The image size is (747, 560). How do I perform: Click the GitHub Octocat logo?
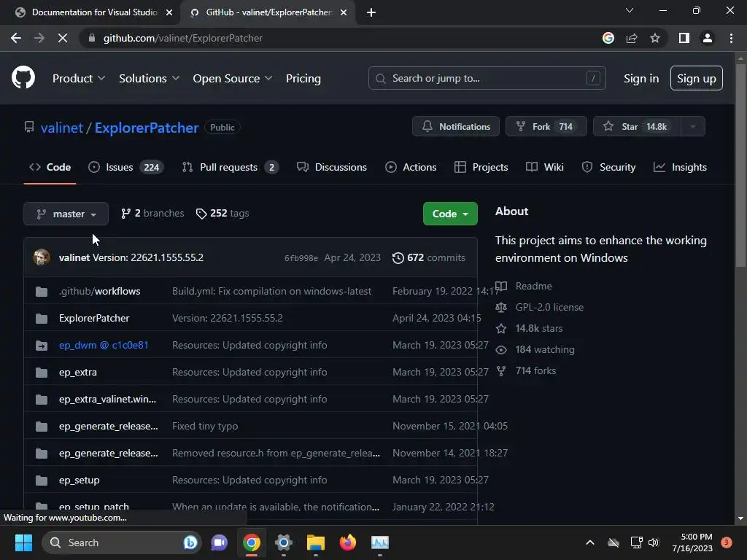pos(23,78)
